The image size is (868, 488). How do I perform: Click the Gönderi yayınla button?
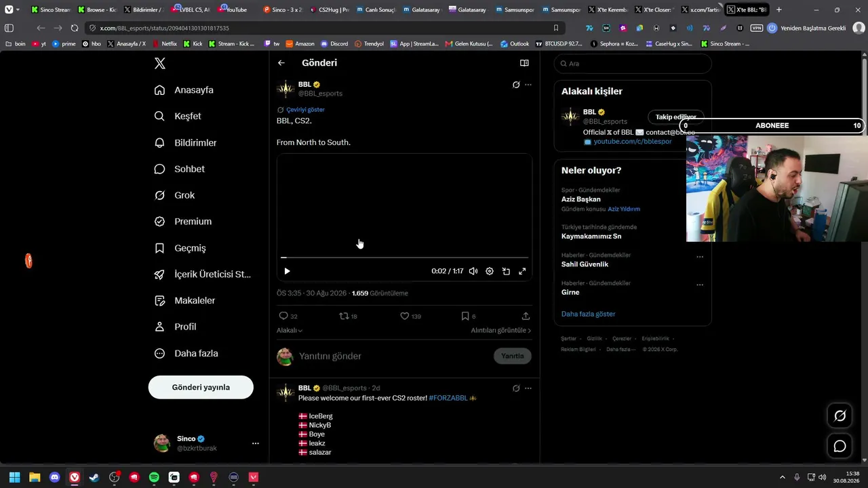coord(201,387)
